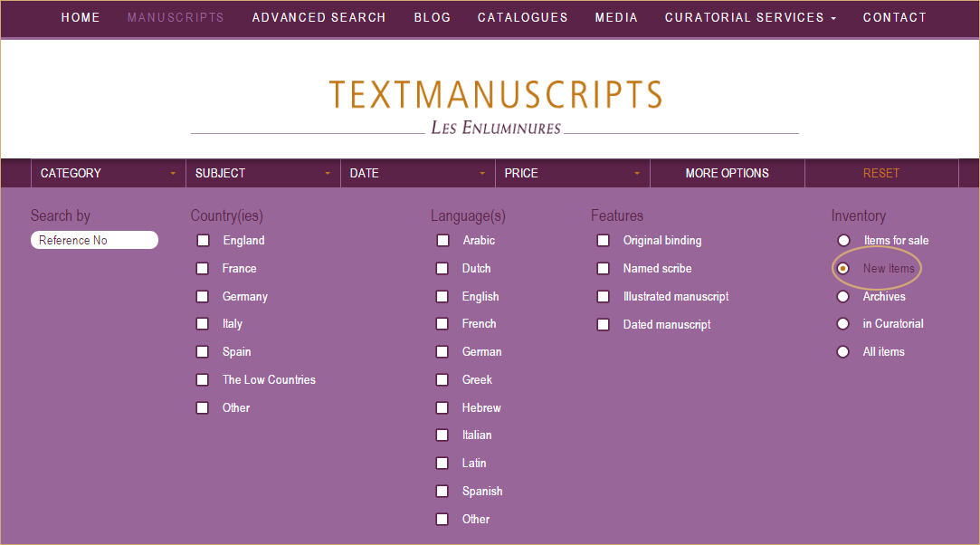
Task: Select the Archives inventory radio button
Action: (x=843, y=297)
